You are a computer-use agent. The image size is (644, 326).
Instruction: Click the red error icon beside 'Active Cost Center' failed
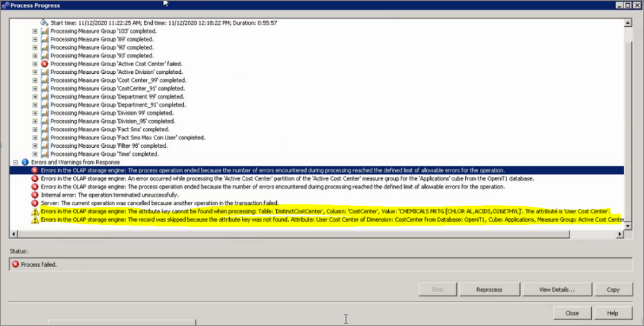pyautogui.click(x=45, y=64)
